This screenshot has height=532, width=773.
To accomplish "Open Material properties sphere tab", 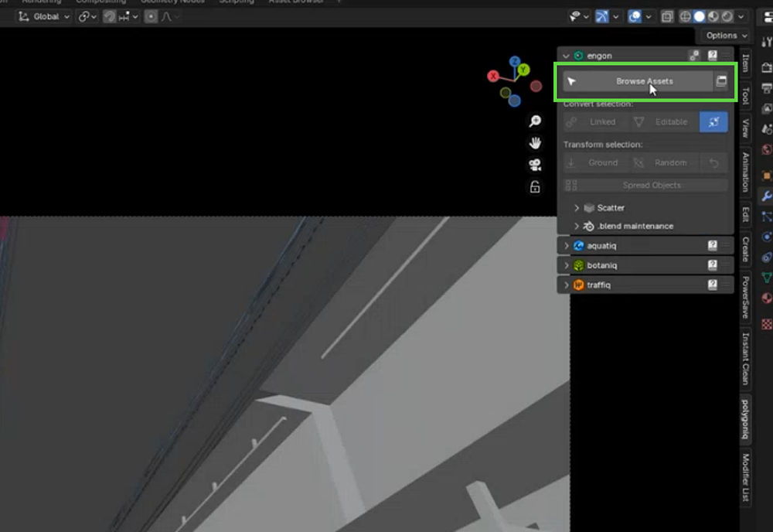I will pos(767,298).
